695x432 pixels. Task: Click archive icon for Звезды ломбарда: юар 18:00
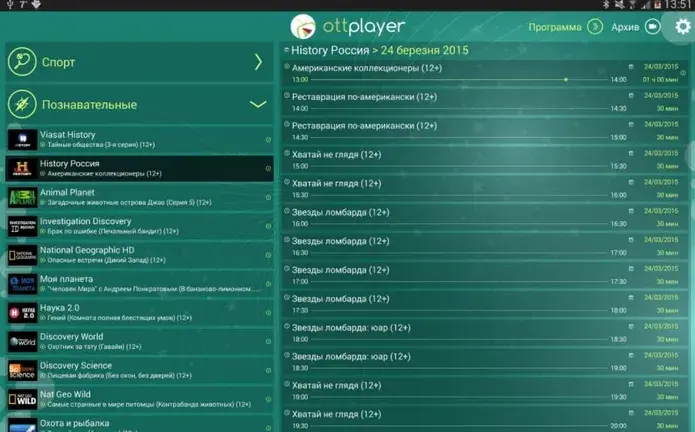pos(631,327)
